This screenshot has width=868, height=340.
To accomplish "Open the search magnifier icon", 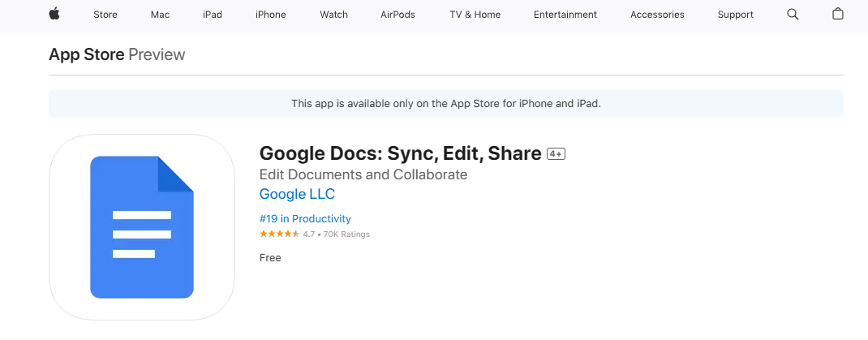I will [x=793, y=15].
